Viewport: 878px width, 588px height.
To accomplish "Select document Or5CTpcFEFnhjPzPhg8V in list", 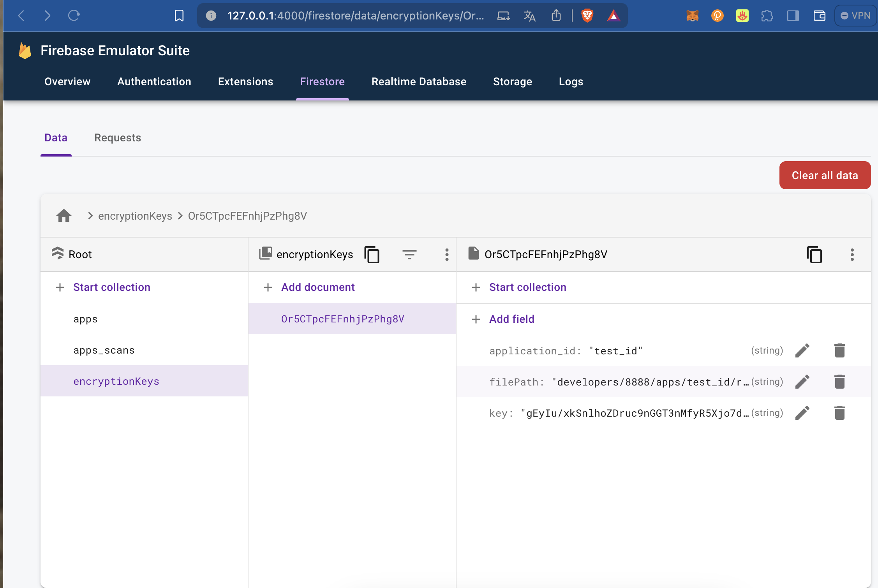I will 352,319.
